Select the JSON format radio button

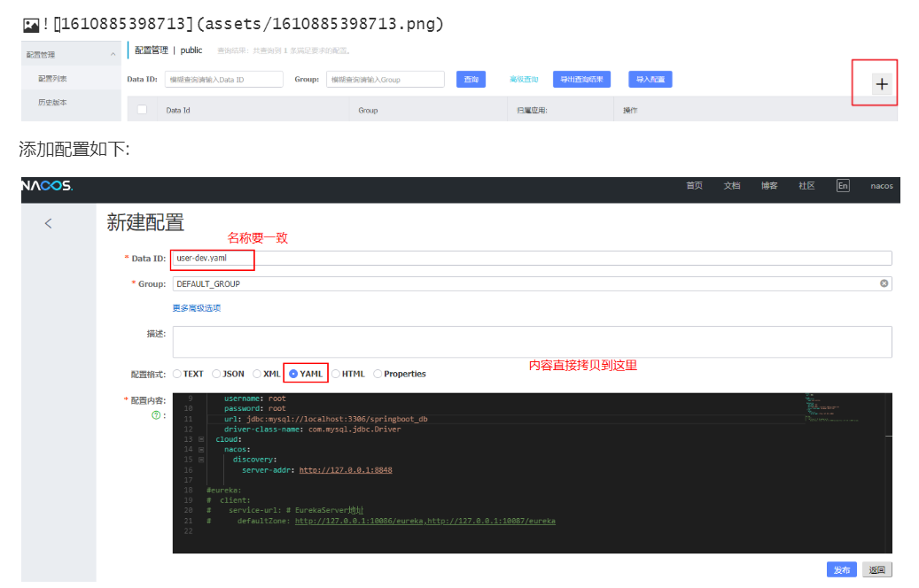216,374
